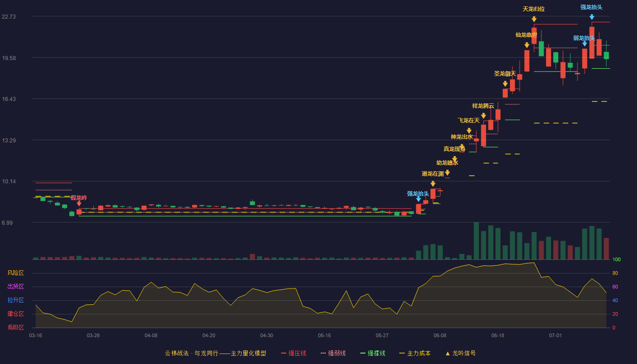Click the 风险区 zone label
Screen dimensions: 637x364
[15, 273]
